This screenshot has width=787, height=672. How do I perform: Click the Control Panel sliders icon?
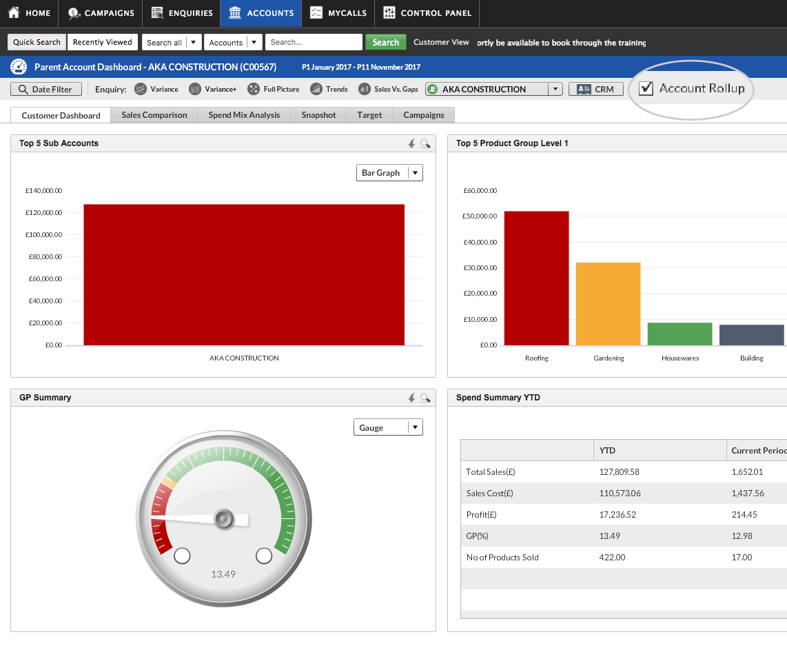point(389,12)
